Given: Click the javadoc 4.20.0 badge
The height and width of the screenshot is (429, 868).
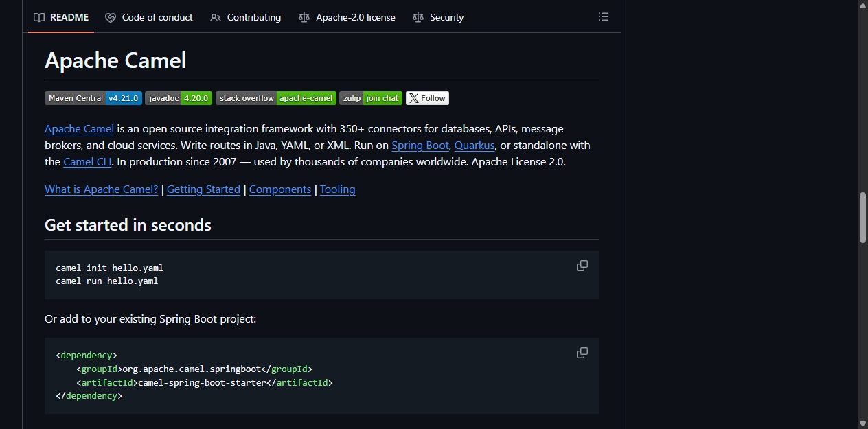Looking at the screenshot, I should pos(179,98).
